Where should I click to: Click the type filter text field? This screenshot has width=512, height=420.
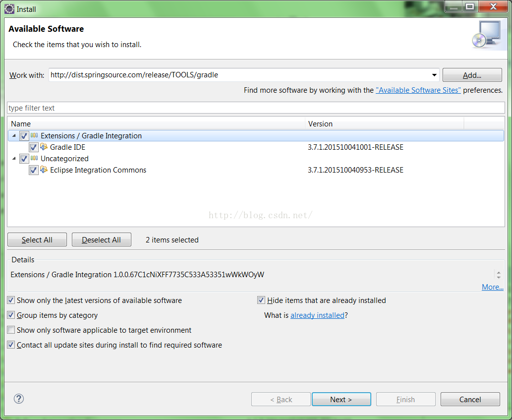point(256,108)
